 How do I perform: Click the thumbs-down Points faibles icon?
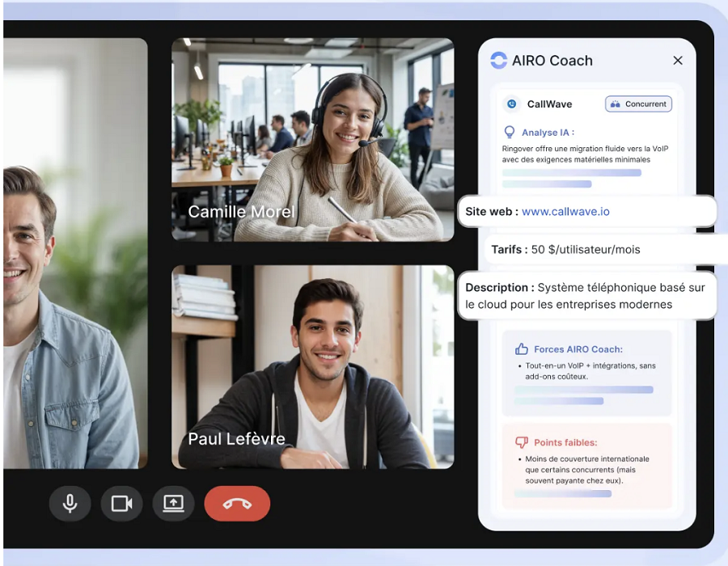[x=522, y=442]
